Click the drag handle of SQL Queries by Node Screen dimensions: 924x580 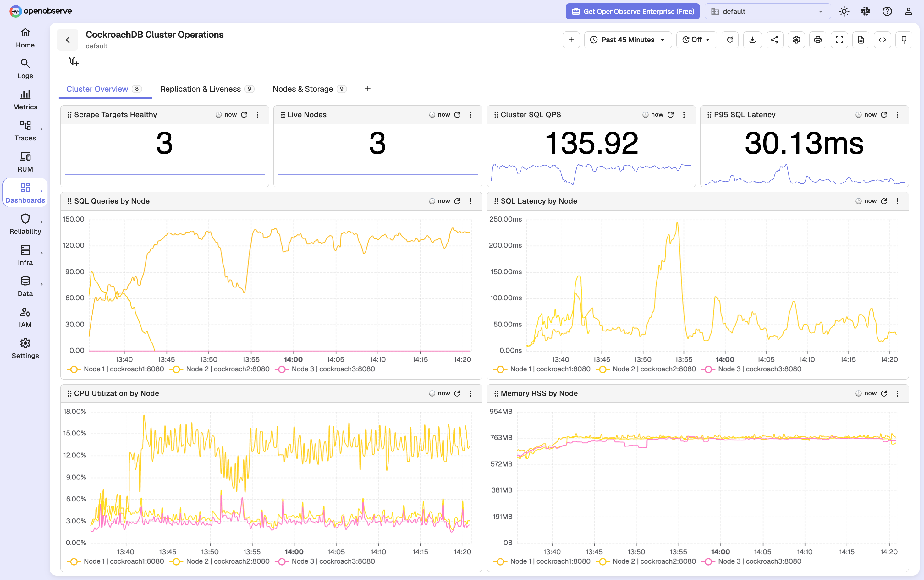(69, 201)
